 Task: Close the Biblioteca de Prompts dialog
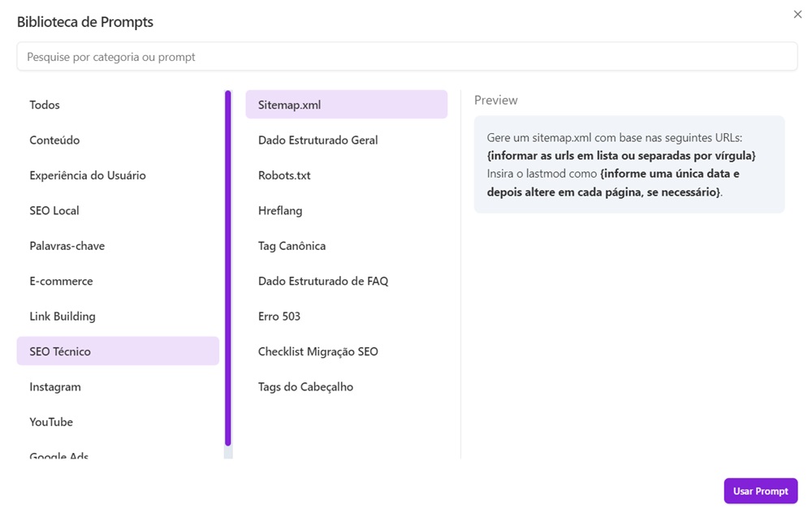(797, 15)
